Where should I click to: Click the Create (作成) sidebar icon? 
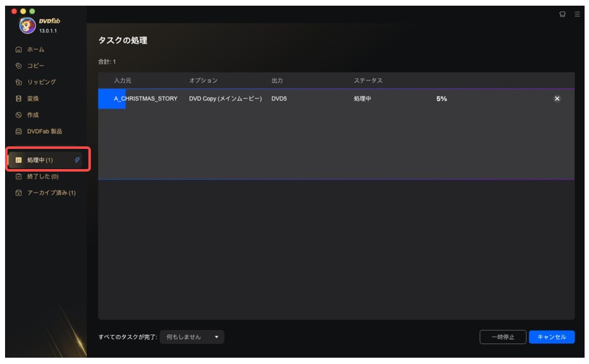coord(18,115)
